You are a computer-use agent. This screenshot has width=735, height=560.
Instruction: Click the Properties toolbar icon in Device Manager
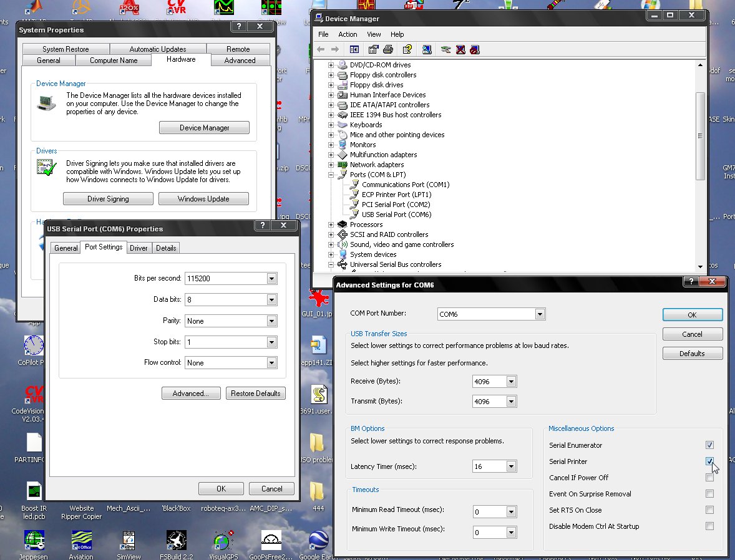click(373, 49)
